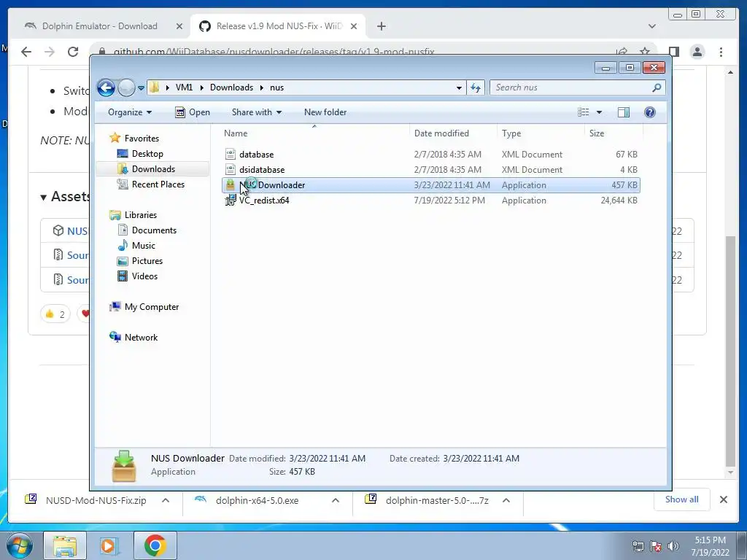
Task: Click Chrome's back arrow
Action: pos(26,52)
